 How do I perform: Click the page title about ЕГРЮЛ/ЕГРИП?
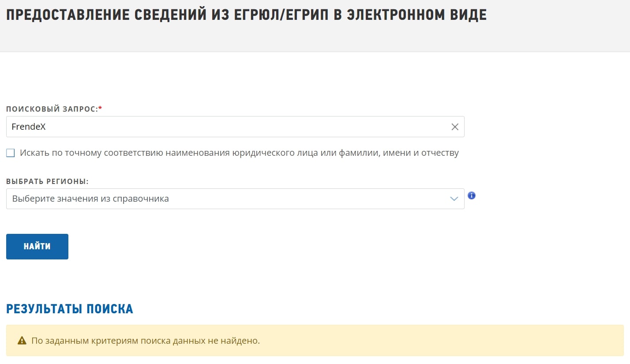246,15
